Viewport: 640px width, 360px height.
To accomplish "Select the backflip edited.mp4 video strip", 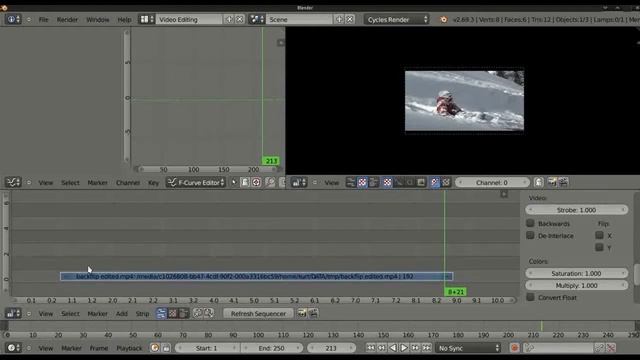I will pyautogui.click(x=256, y=276).
